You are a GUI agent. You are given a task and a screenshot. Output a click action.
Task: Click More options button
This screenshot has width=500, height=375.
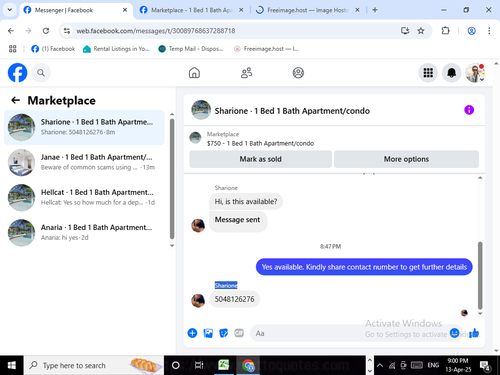406,159
